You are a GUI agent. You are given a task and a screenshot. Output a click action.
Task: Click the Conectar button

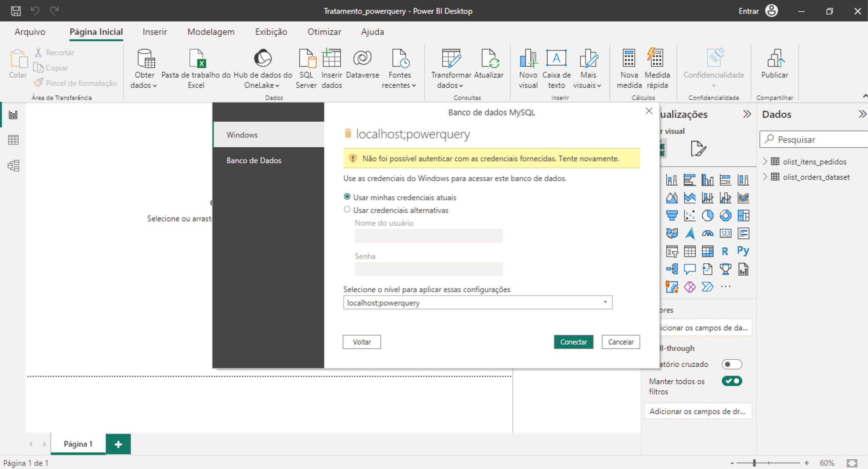pos(574,342)
